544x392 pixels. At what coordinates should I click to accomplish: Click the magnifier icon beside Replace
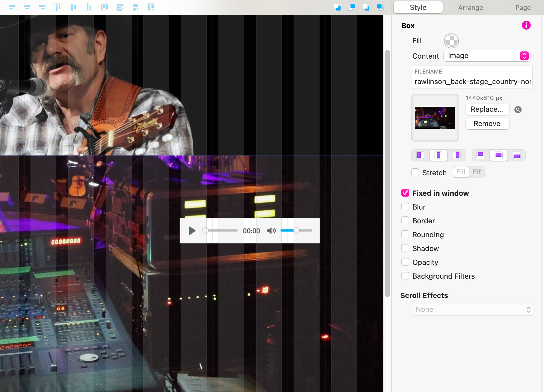[x=518, y=110]
